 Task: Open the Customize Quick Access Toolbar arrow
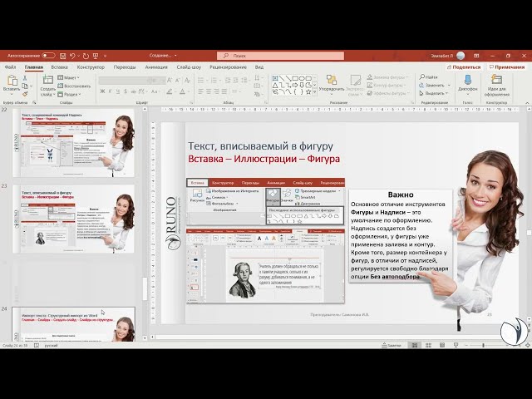[x=106, y=56]
